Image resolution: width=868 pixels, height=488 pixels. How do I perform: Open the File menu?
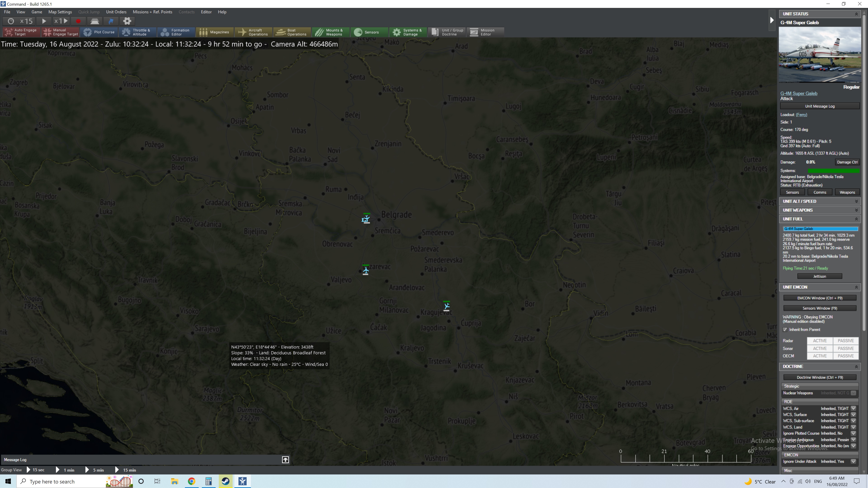[x=7, y=12]
